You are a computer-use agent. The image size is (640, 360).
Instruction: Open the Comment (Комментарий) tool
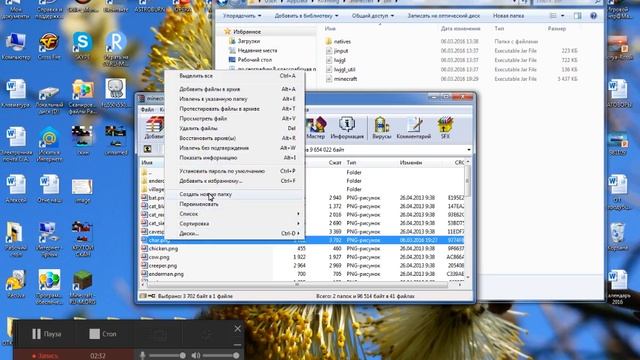413,127
